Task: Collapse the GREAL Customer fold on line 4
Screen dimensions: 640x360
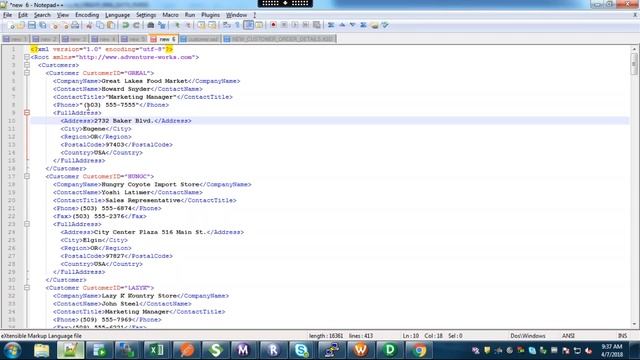Action: click(27, 73)
